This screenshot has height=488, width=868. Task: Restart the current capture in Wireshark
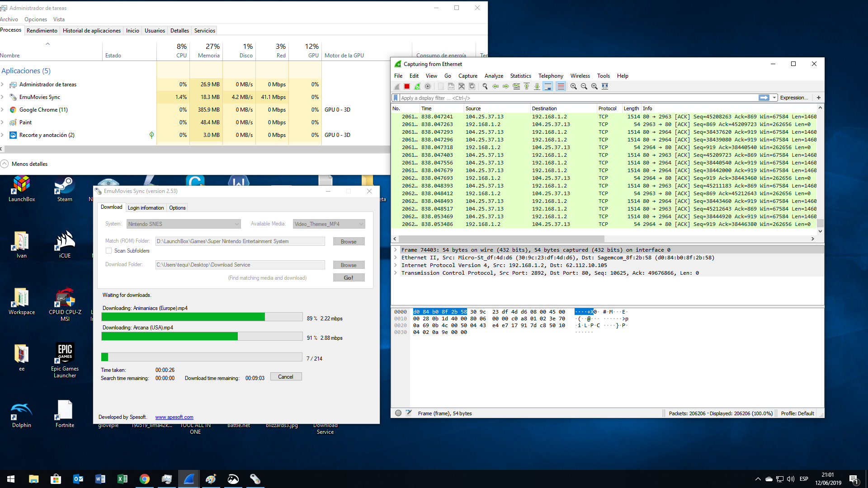coord(417,86)
